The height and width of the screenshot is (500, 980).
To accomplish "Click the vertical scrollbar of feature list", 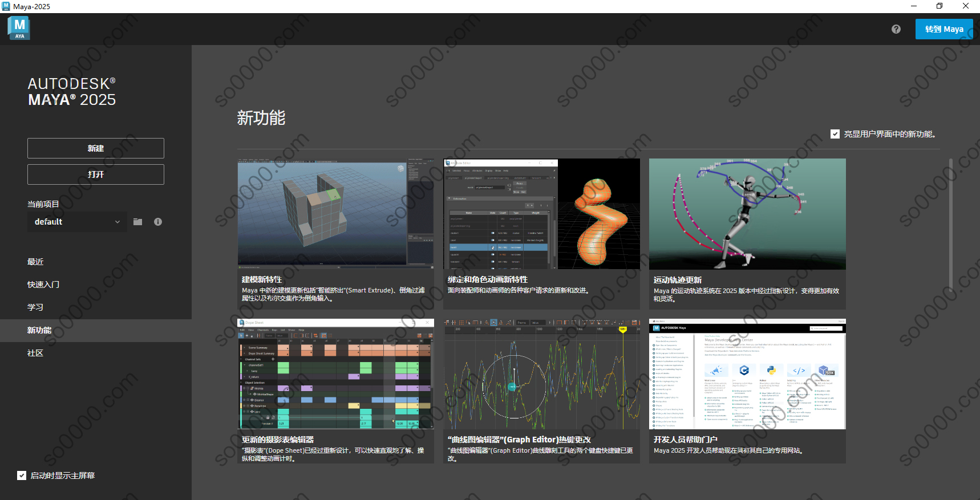I will (950, 225).
